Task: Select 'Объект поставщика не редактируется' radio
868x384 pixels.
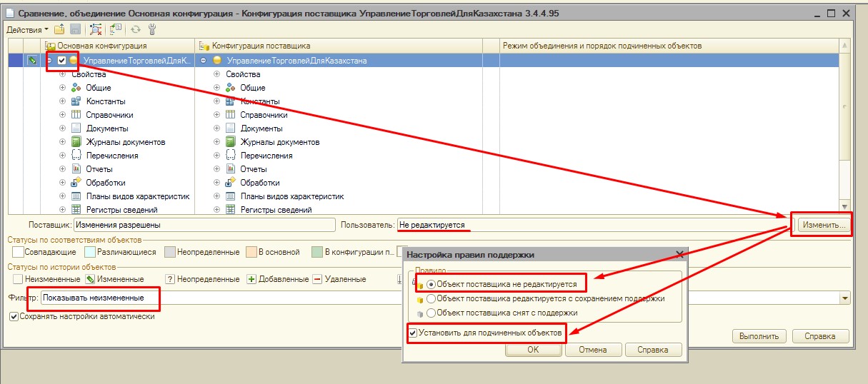Action: [x=430, y=284]
